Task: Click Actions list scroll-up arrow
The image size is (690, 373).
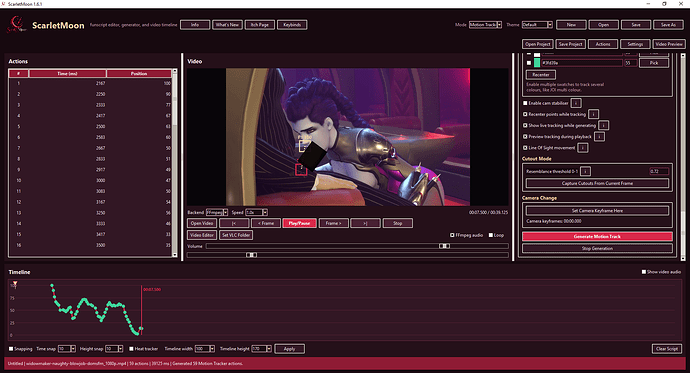Action: point(175,71)
